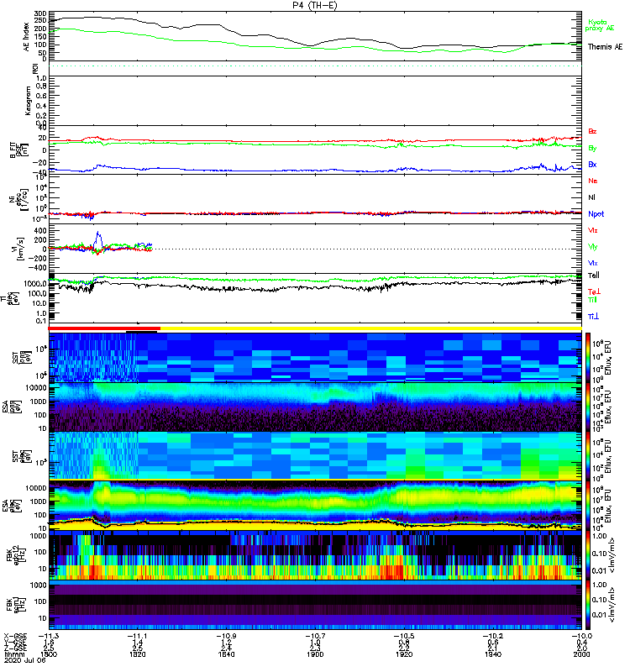Click the blue "Npot" legend entry

click(596, 214)
